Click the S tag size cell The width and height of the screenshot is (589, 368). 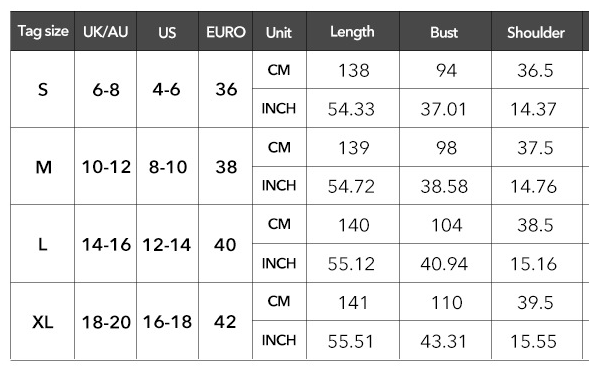tap(42, 89)
